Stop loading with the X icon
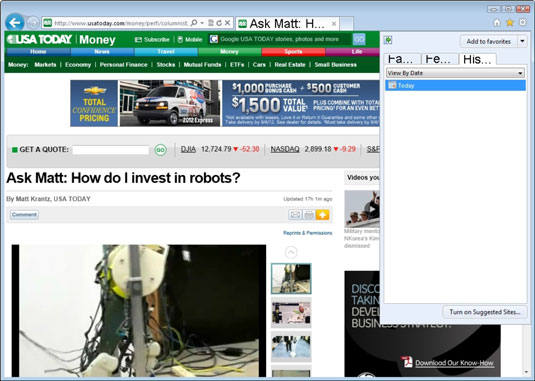Image resolution: width=535 pixels, height=381 pixels. click(227, 23)
